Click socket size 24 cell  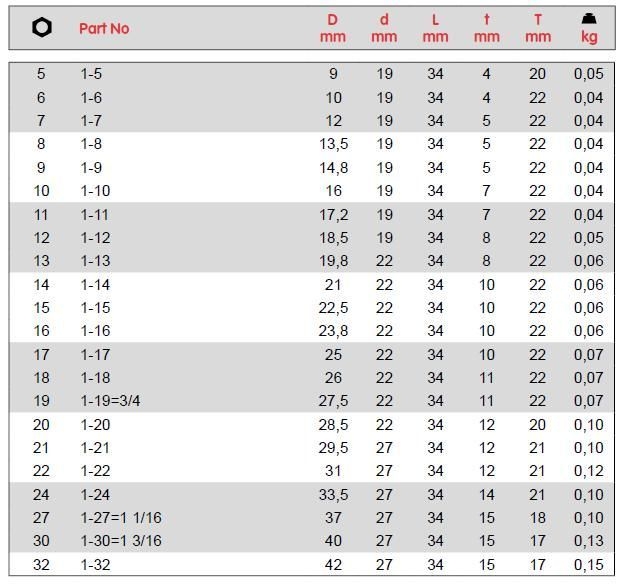[41, 495]
